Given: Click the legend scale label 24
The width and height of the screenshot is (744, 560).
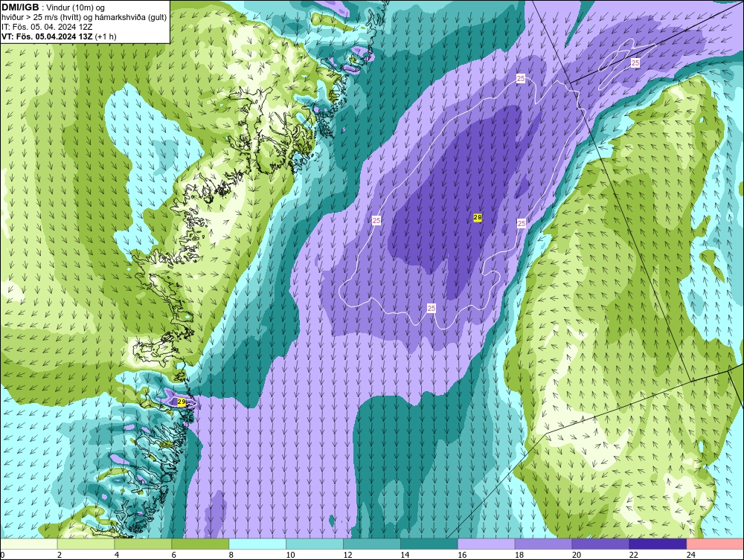Looking at the screenshot, I should click(691, 555).
